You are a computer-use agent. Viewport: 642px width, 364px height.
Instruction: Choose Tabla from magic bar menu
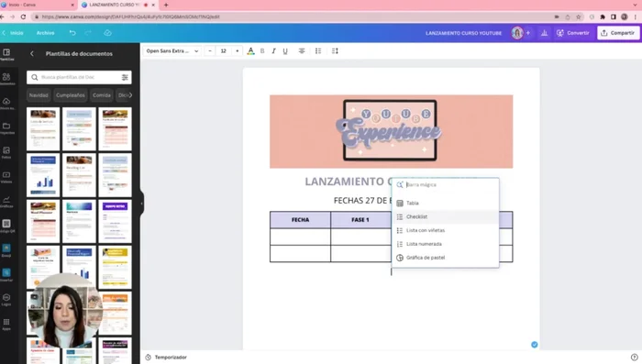point(445,203)
